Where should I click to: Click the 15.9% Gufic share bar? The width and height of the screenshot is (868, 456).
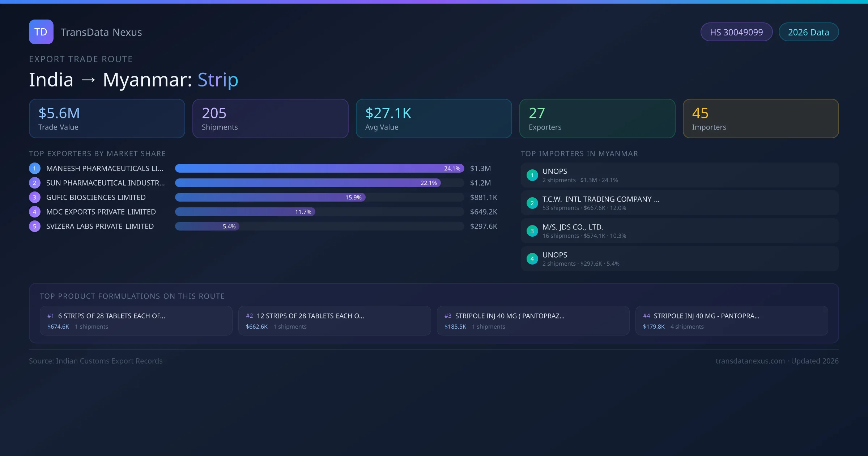(x=270, y=197)
